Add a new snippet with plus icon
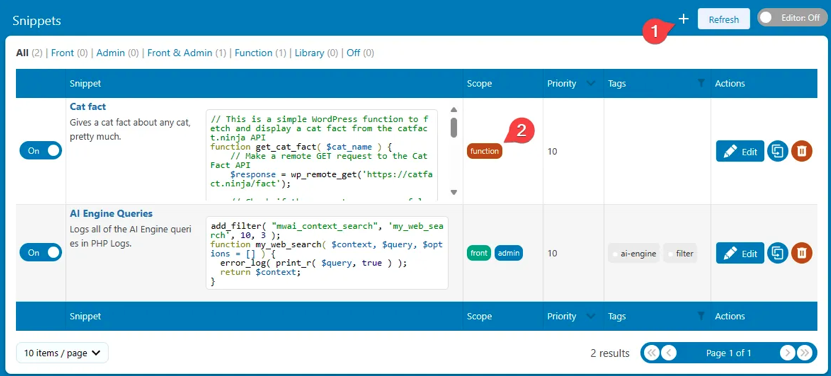This screenshot has height=376, width=831. [684, 19]
